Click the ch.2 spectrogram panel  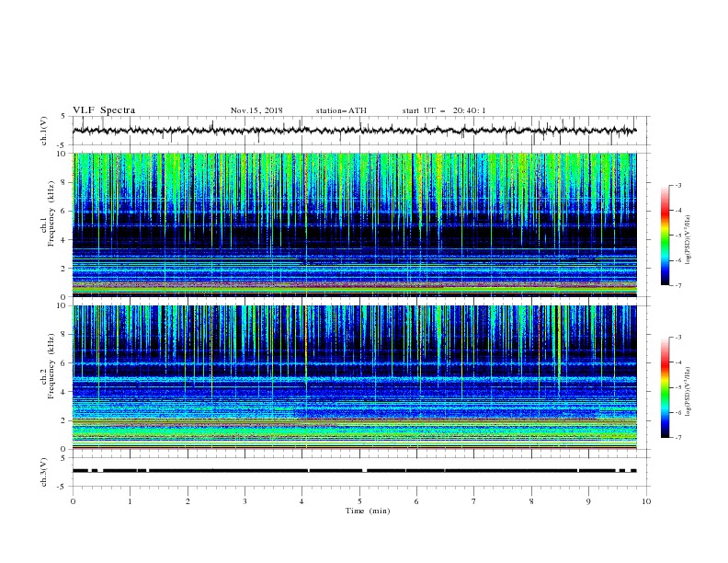pos(355,377)
